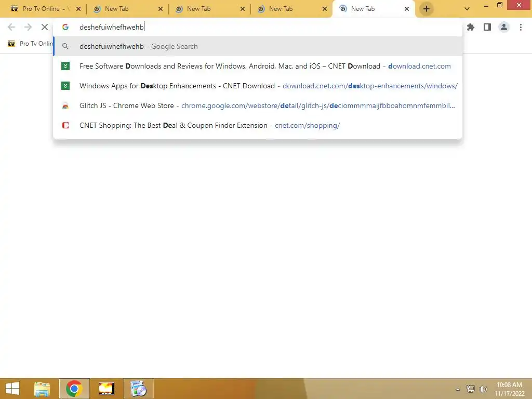This screenshot has height=399, width=532.
Task: Switch to the second tab, first New Tab
Action: click(x=127, y=9)
